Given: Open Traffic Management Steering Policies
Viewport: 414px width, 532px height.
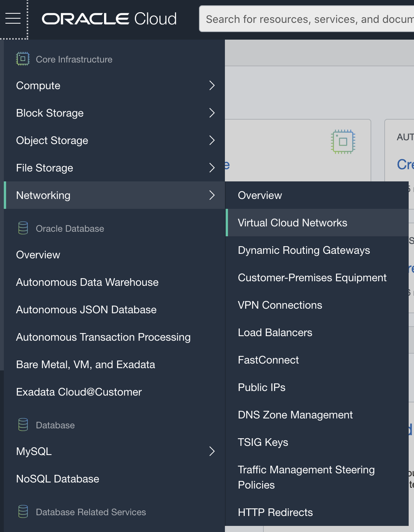Looking at the screenshot, I should (317, 477).
